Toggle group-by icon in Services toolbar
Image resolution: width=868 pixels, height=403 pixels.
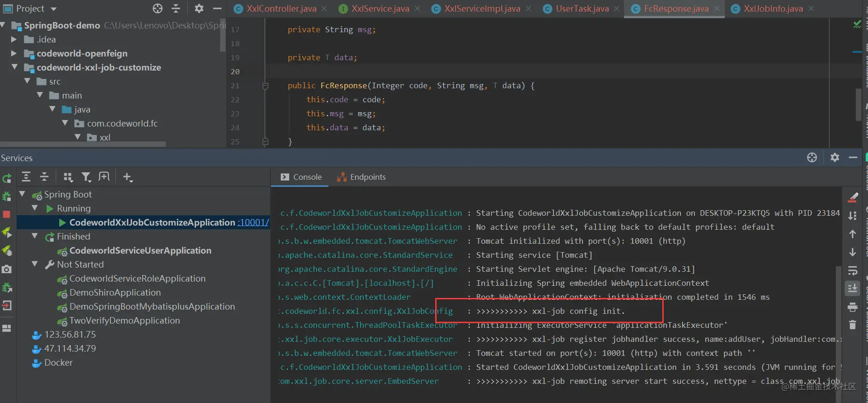tap(68, 177)
